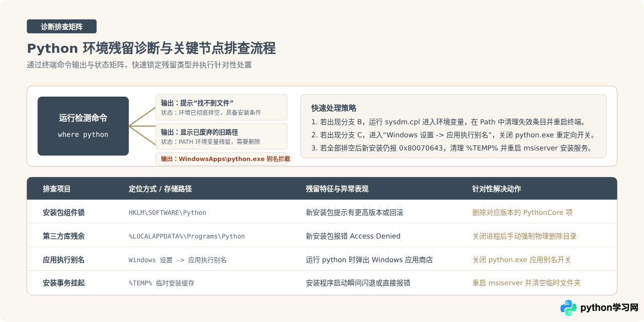Click the 快速处理策略 heading
Screen dimensions: 644x322
(x=334, y=108)
